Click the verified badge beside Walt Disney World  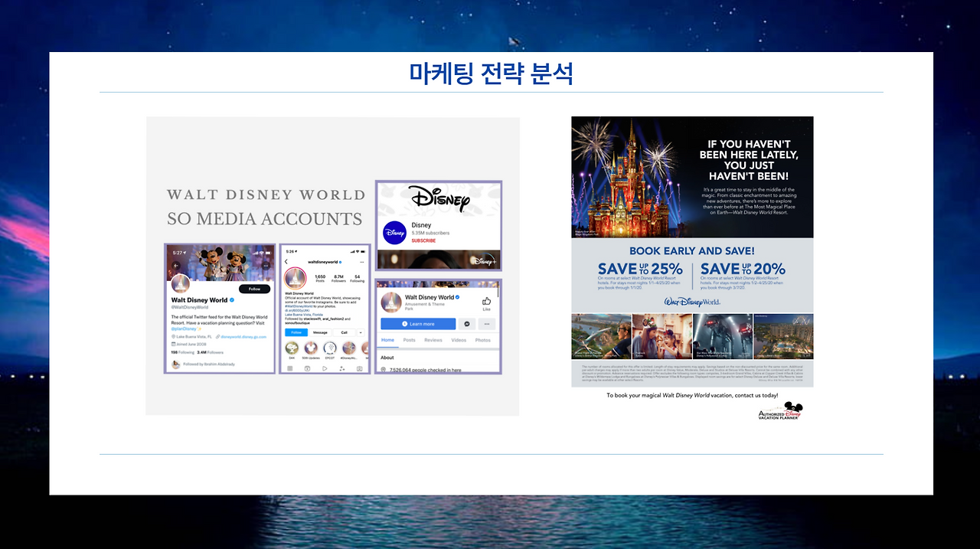[x=231, y=300]
